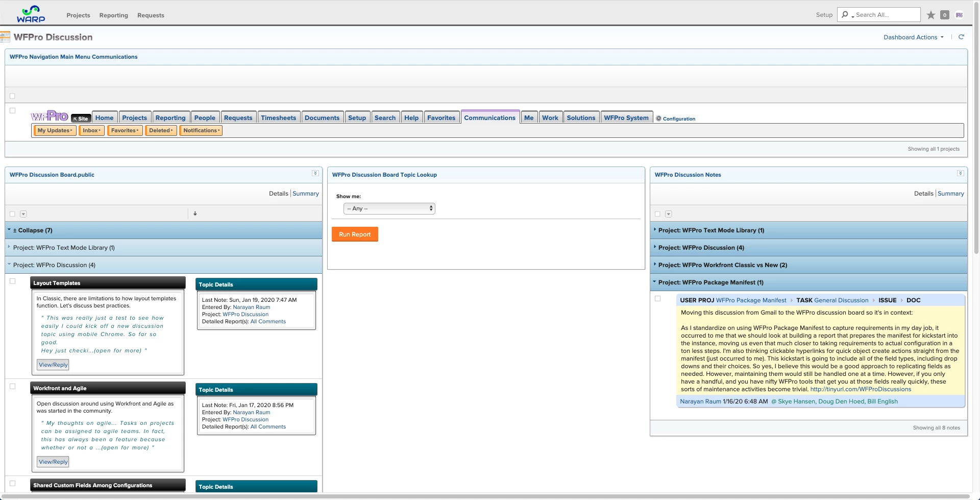Open Requests in the top WARP menu
Screen dimensions: 980x500
click(151, 15)
